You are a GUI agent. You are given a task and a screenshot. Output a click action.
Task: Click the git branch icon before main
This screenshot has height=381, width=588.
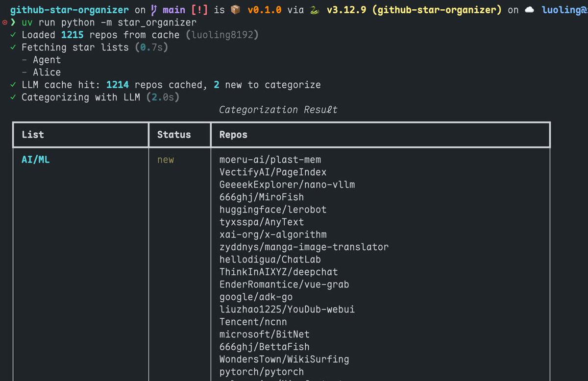pyautogui.click(x=154, y=10)
